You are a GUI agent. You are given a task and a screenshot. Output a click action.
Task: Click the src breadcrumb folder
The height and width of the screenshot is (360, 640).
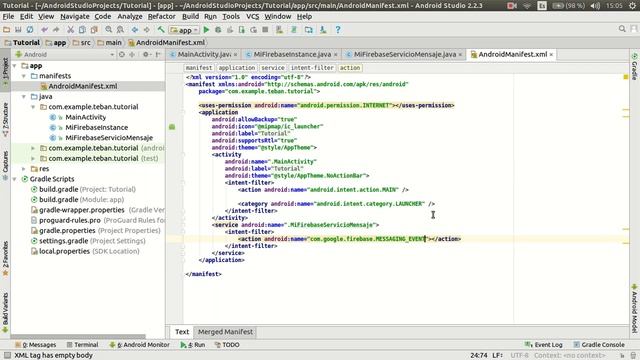[82, 42]
